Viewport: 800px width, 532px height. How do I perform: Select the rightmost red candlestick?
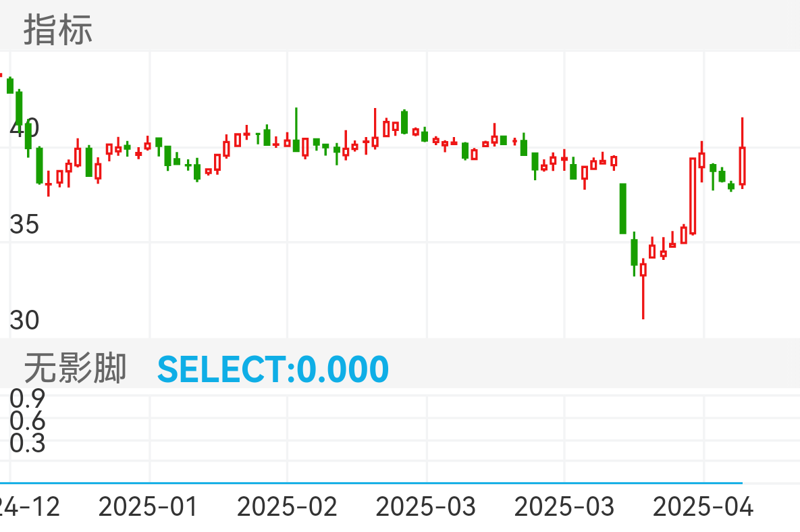click(742, 165)
